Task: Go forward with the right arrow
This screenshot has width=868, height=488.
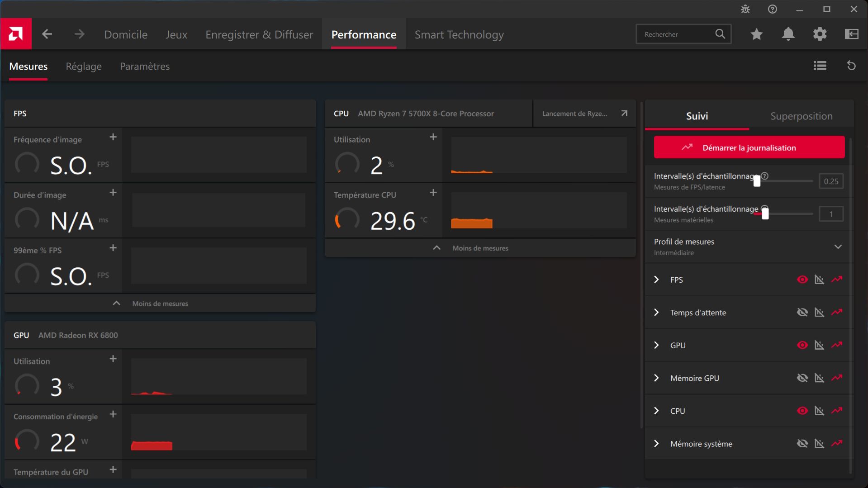Action: [79, 34]
